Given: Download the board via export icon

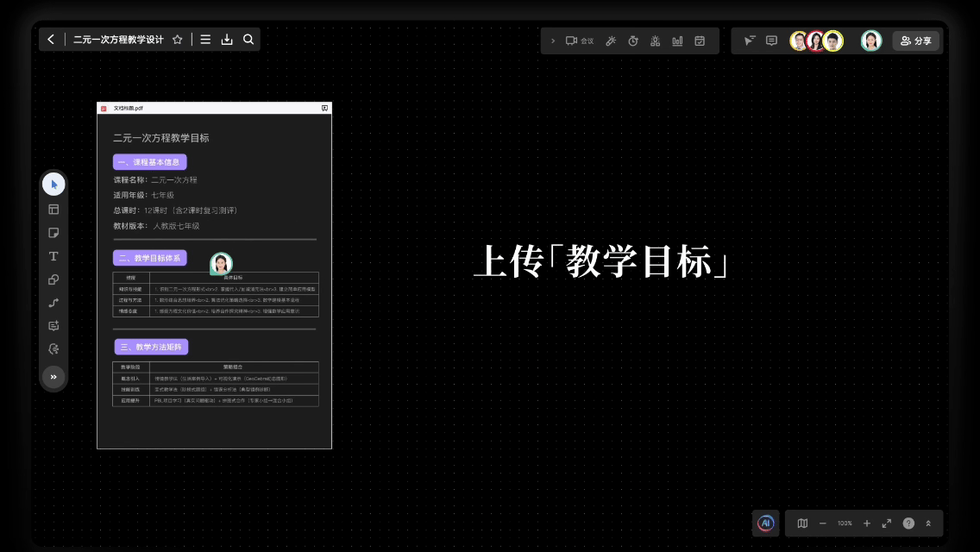Looking at the screenshot, I should (227, 40).
